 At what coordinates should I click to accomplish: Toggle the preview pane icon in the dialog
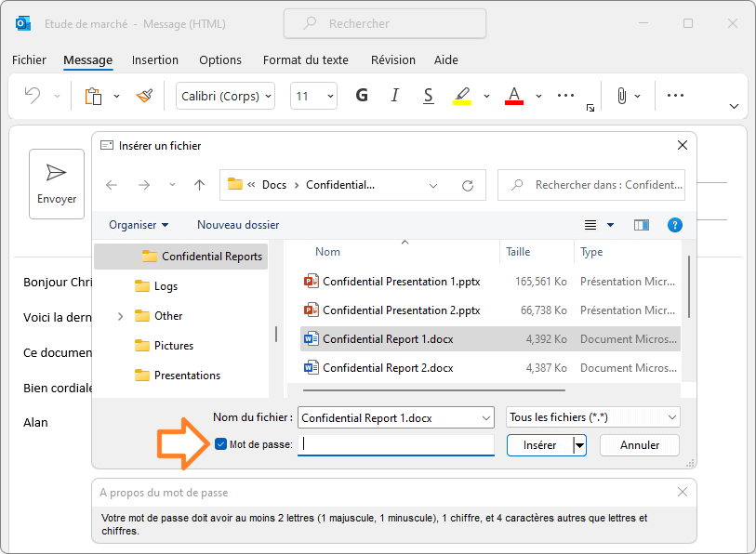642,224
